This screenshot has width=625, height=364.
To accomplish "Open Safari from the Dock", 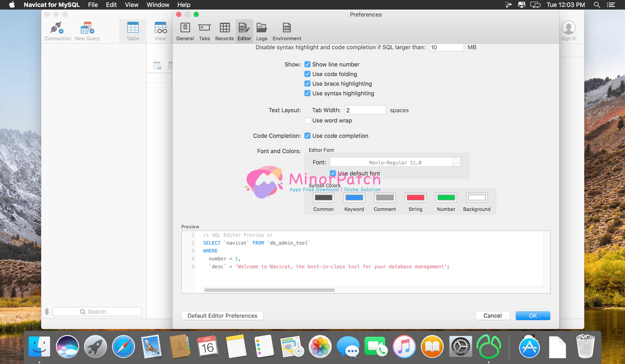I will pos(124,346).
